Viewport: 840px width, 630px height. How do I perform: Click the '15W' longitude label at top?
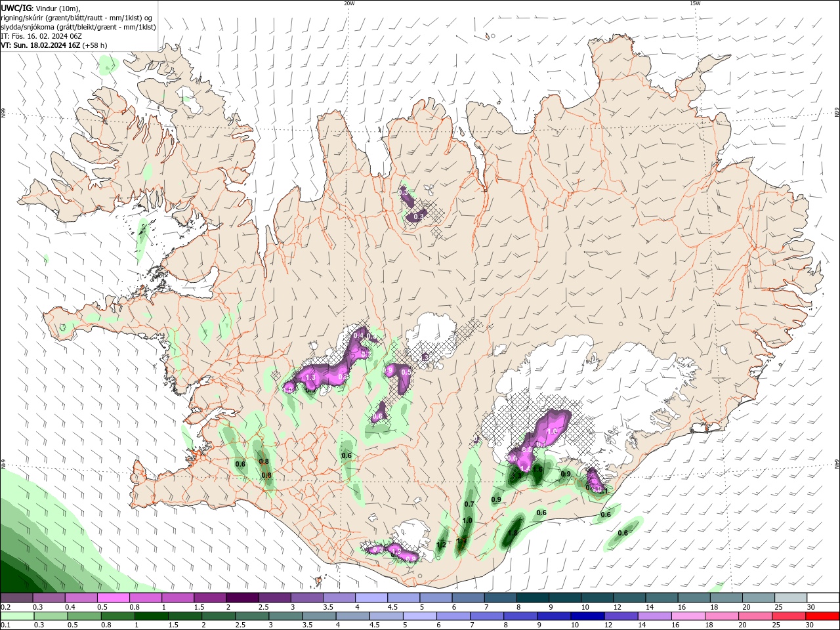coord(695,3)
